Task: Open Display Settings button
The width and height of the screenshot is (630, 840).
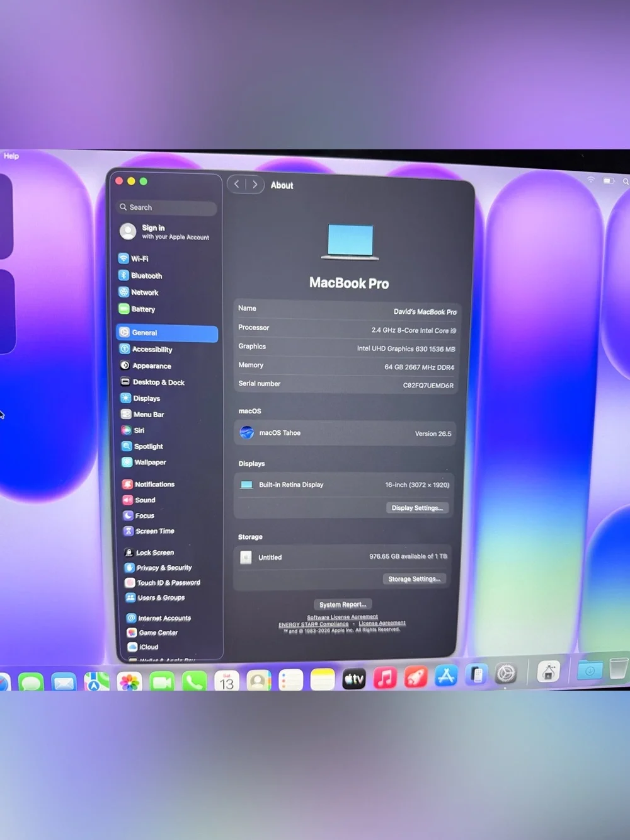Action: point(417,508)
